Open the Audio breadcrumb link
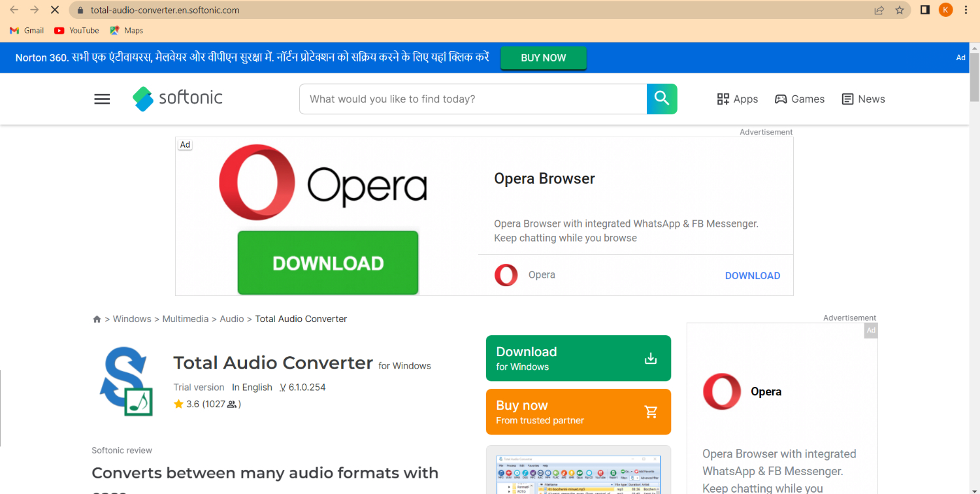 232,319
